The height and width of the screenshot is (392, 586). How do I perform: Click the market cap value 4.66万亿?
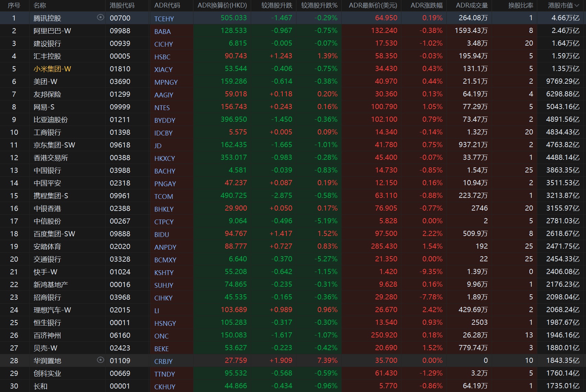565,18
